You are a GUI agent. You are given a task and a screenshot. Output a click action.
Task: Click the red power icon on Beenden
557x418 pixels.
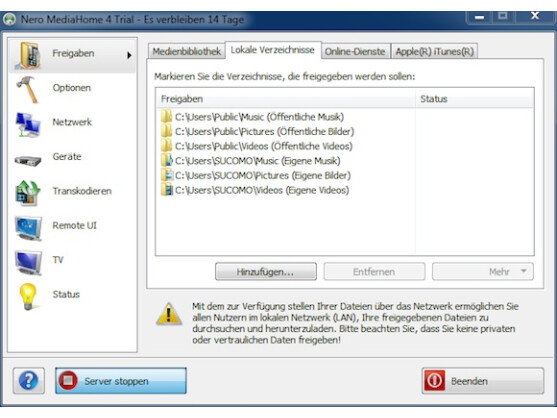pos(434,380)
